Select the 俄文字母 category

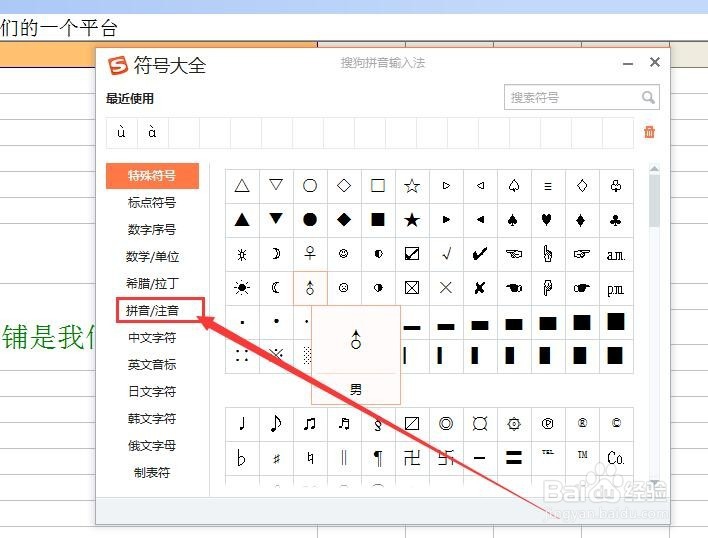152,445
